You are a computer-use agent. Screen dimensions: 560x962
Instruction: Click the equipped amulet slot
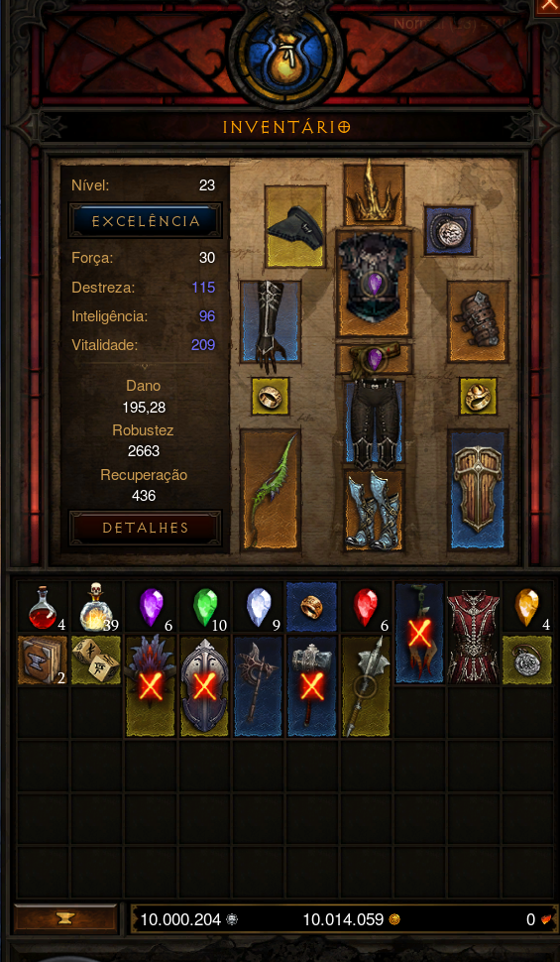click(x=448, y=230)
